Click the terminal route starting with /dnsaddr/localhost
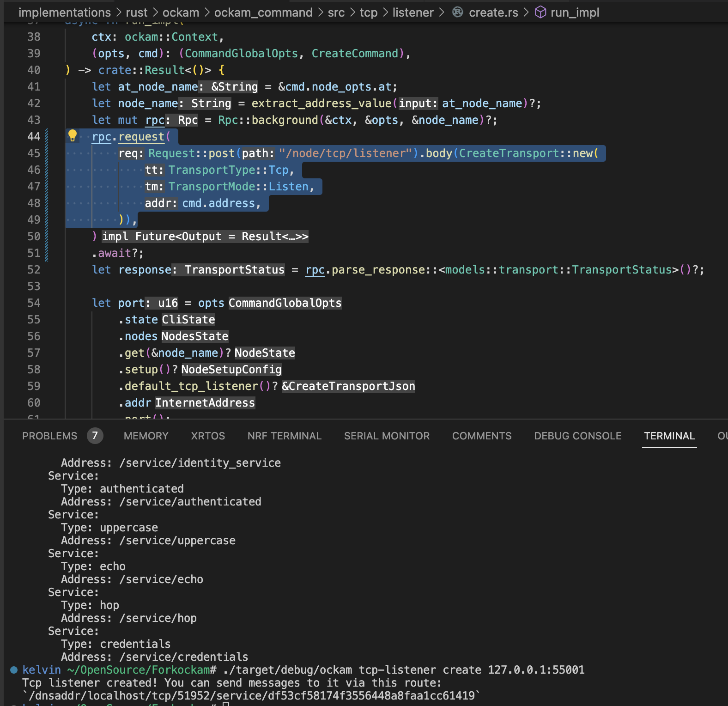This screenshot has height=706, width=728. click(x=252, y=695)
